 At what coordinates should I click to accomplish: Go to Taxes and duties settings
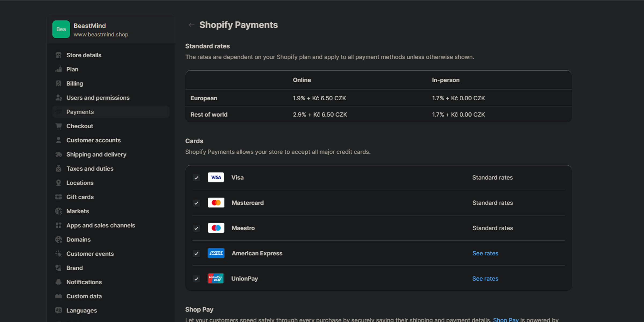pyautogui.click(x=90, y=169)
